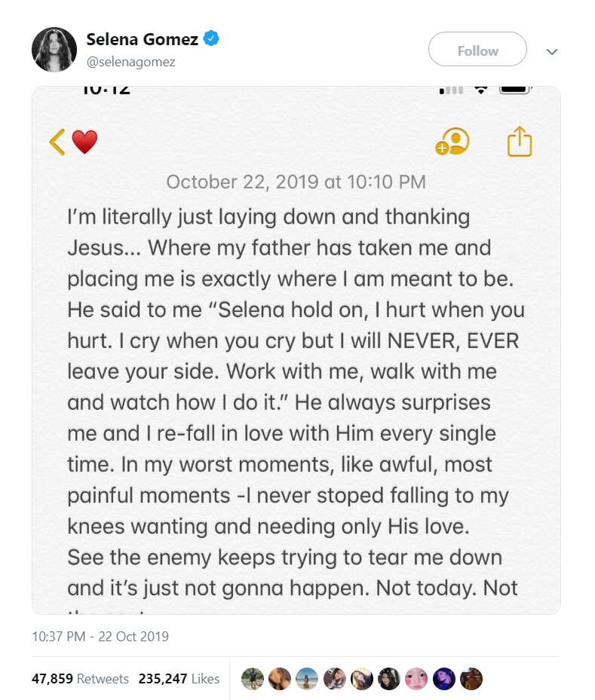View the 235,247 Likes list

click(179, 679)
